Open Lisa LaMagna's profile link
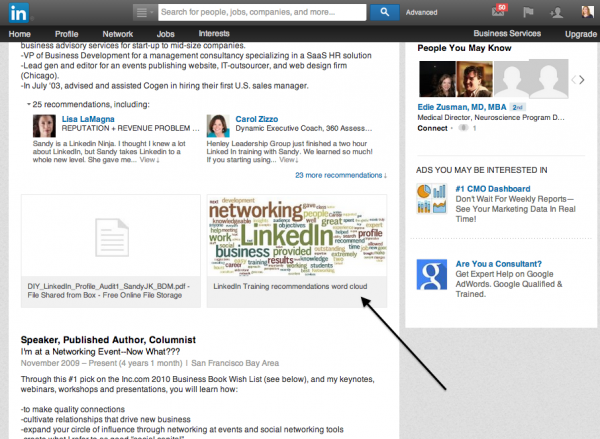 [x=88, y=119]
